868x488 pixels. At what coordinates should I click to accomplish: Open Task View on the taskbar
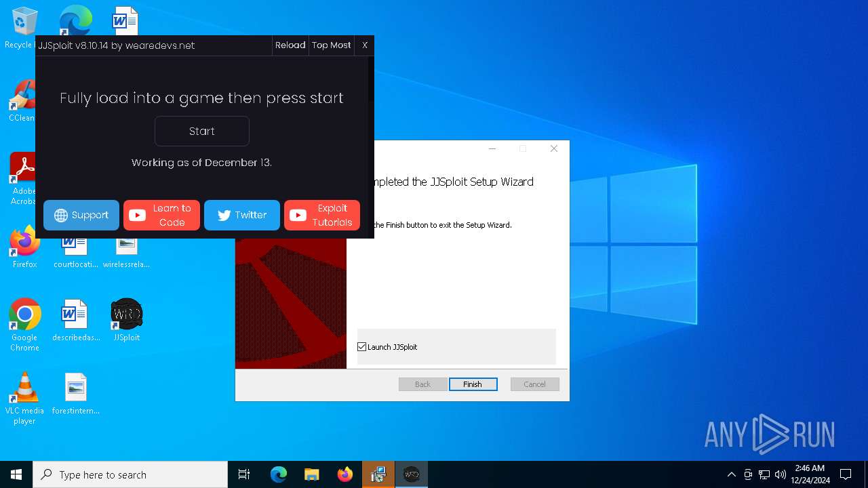[x=244, y=474]
